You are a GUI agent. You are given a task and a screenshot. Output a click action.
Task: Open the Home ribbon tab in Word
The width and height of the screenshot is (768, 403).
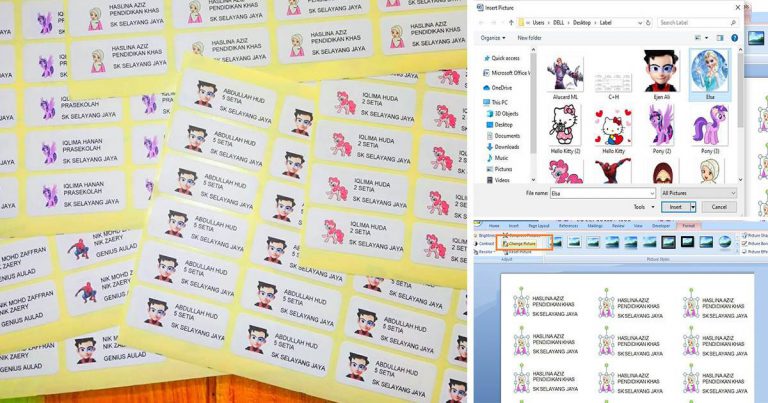click(x=494, y=226)
